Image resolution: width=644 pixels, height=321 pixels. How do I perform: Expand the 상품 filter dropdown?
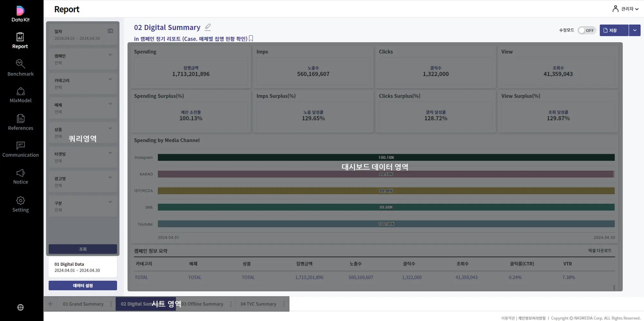pyautogui.click(x=110, y=128)
